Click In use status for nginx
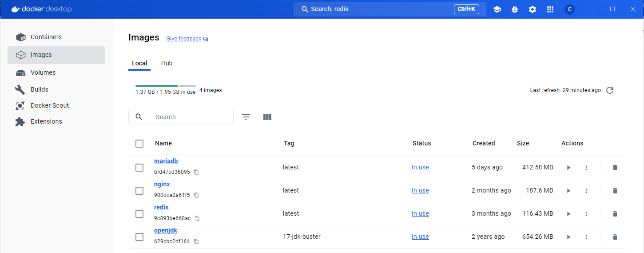The width and height of the screenshot is (644, 253). tap(420, 190)
